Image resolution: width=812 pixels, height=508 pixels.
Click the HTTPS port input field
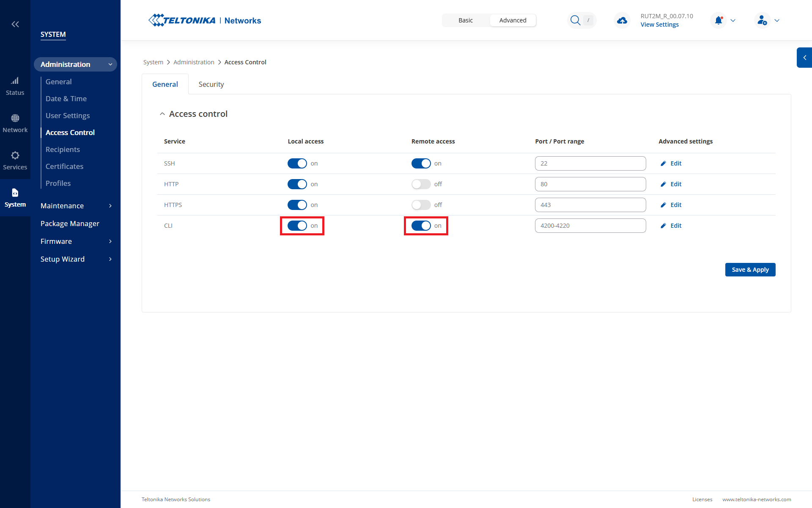[x=590, y=205]
